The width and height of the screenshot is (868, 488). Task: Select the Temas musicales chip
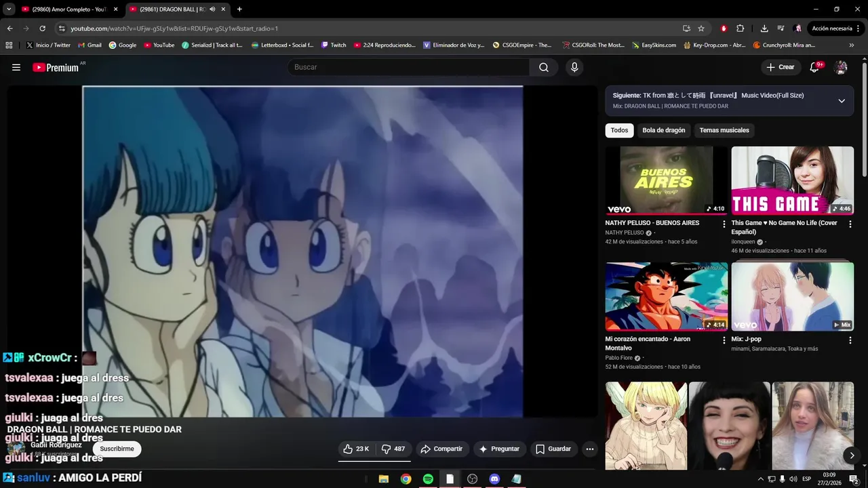tap(724, 130)
